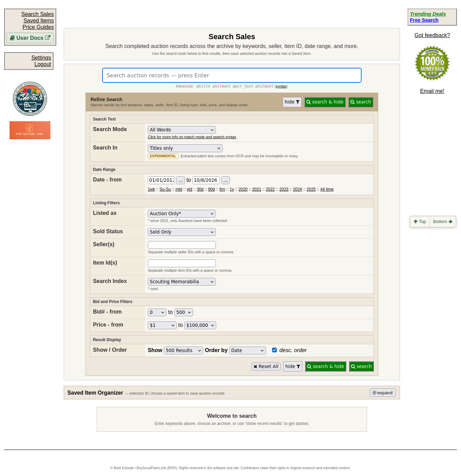Open Price Guides in sidebar

coord(38,27)
